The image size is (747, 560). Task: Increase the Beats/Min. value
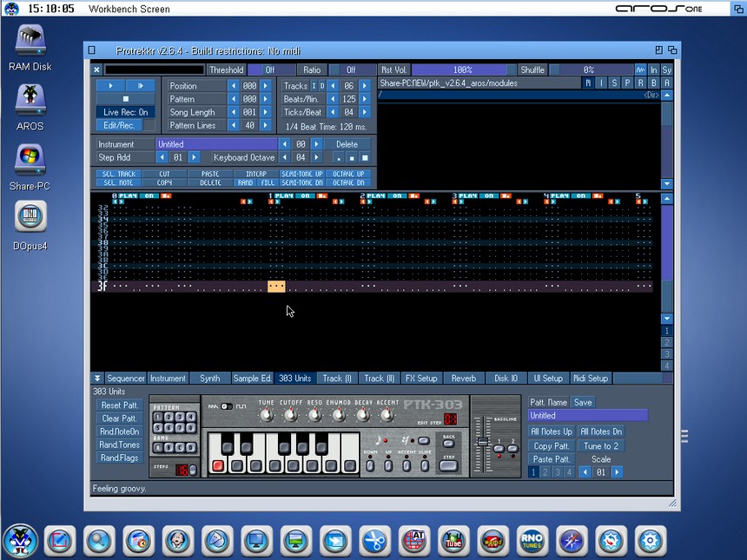pos(365,99)
